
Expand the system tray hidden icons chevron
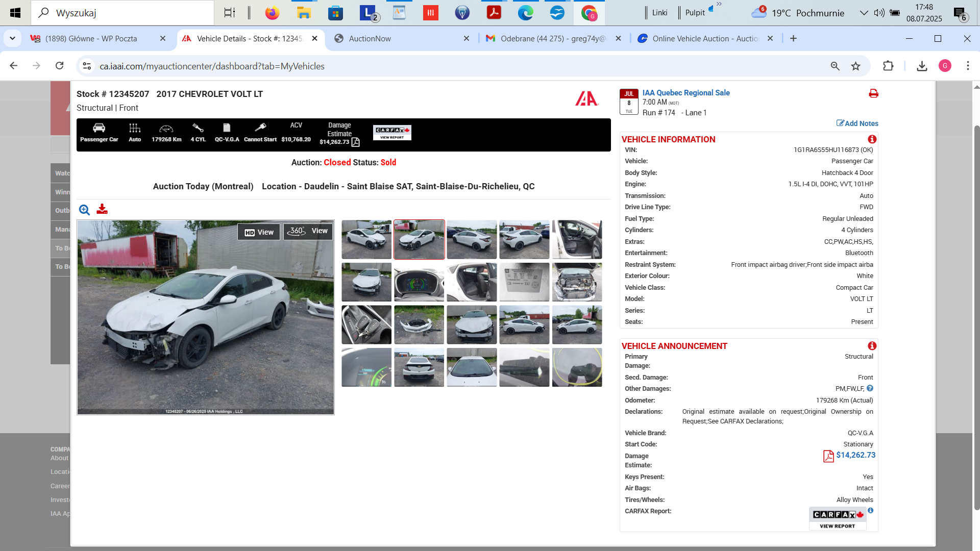pyautogui.click(x=864, y=13)
